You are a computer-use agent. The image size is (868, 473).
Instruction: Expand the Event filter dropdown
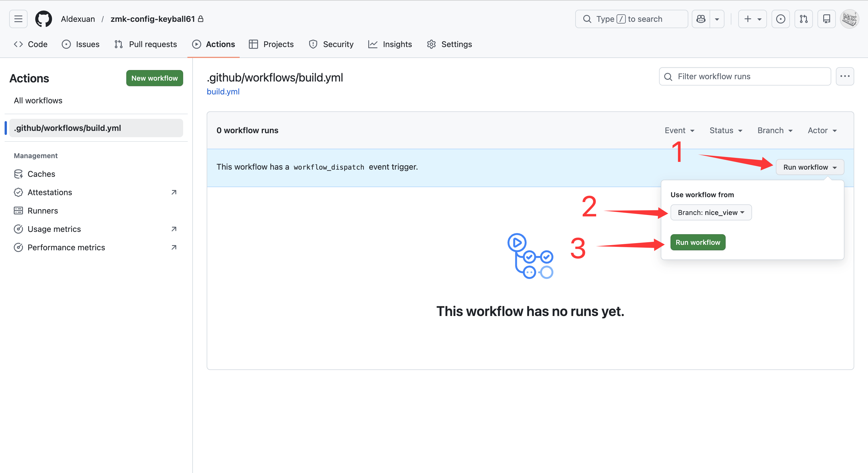679,130
